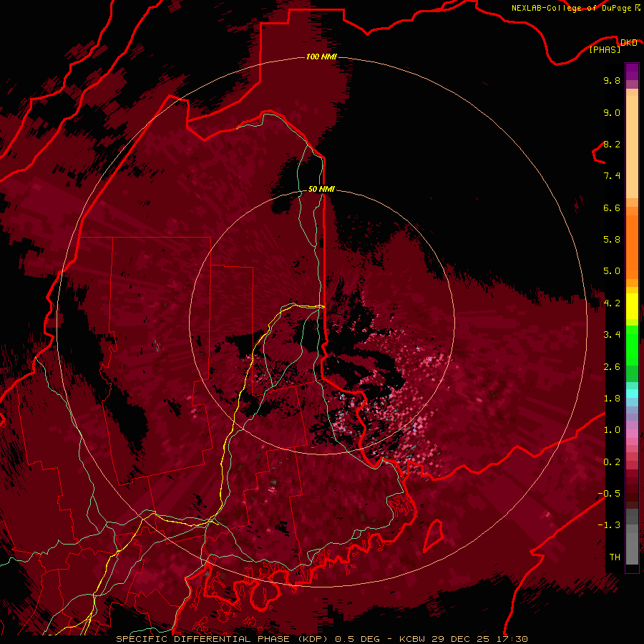
Task: Click the 100 NMI range ring label
Action: pos(321,57)
